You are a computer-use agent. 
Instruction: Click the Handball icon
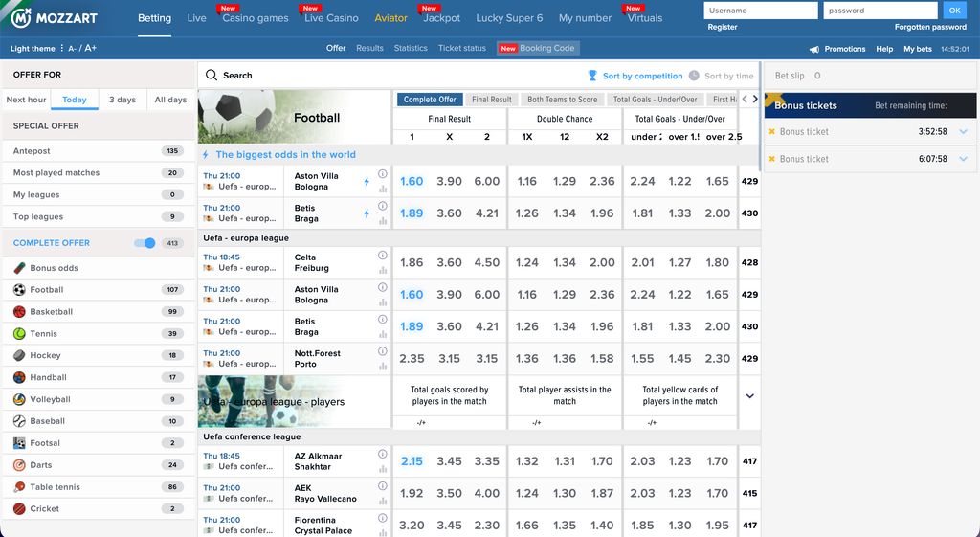[19, 377]
